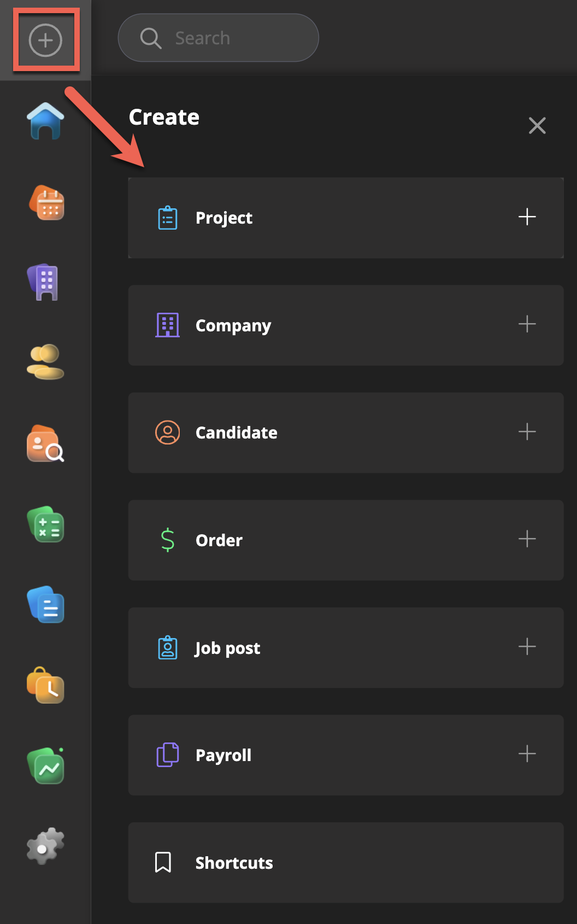577x924 pixels.
Task: Open the candidate search sidebar icon
Action: point(45,443)
